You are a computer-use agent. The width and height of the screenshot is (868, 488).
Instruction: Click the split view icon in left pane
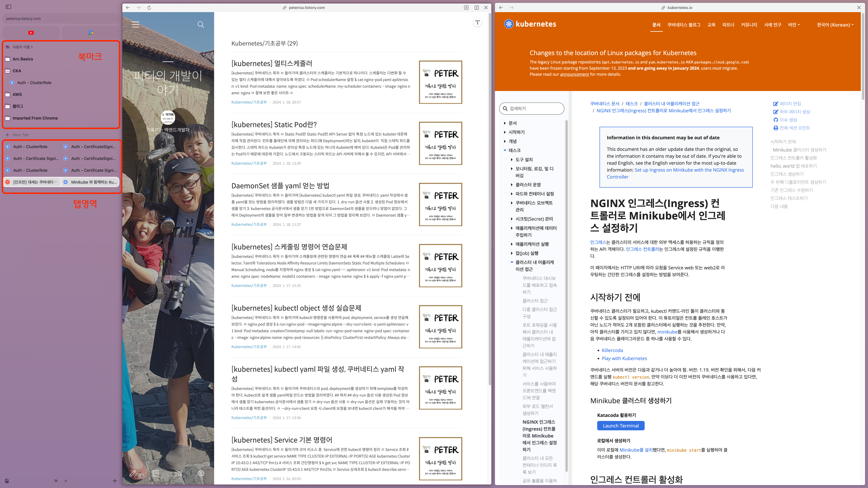click(x=477, y=7)
